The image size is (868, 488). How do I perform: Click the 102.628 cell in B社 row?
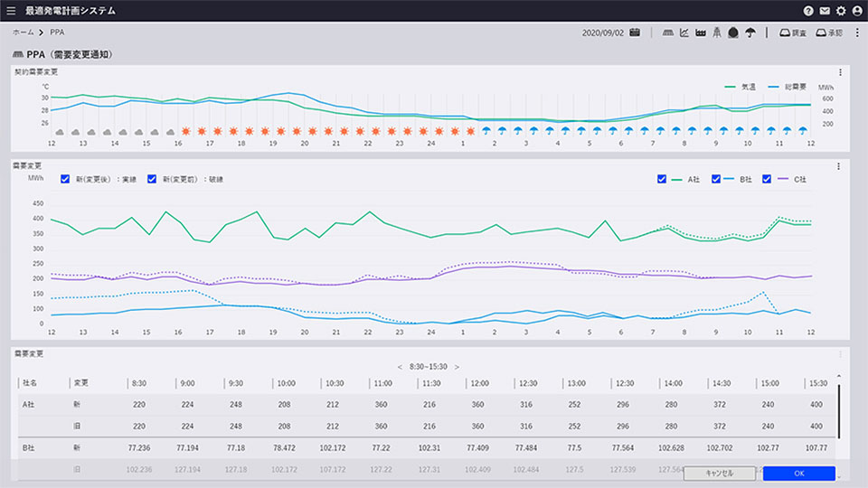[x=671, y=447]
